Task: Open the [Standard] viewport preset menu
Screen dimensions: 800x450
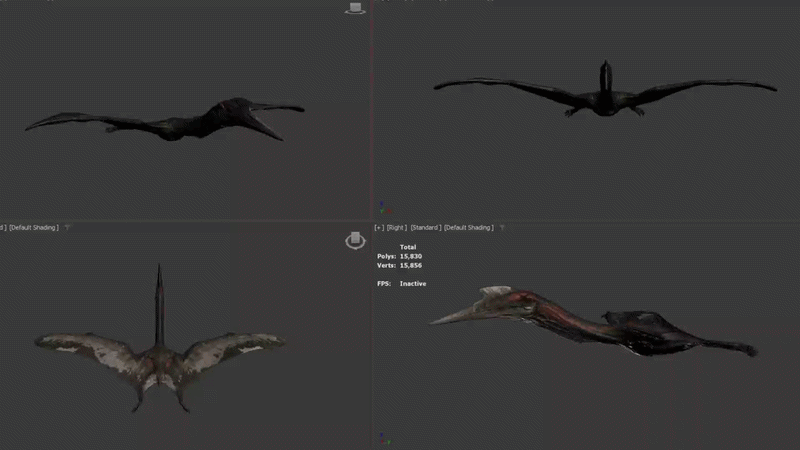Action: point(425,228)
